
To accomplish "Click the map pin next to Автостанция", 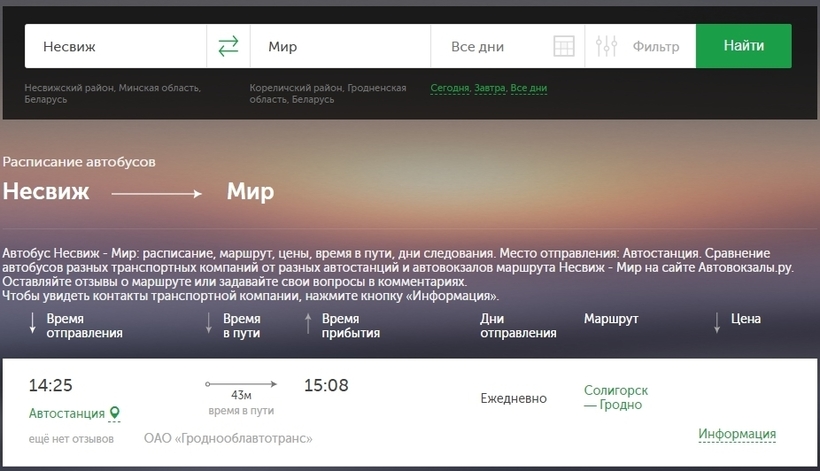I will pyautogui.click(x=114, y=413).
